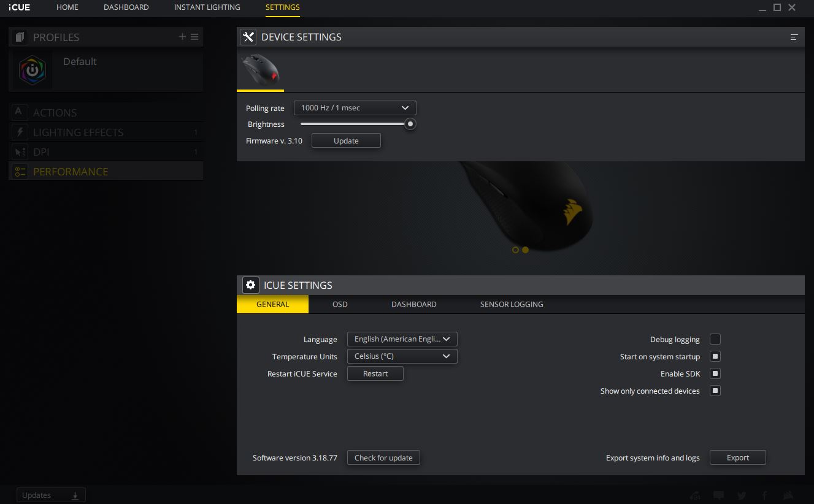Click the Lighting Effects lightning bolt icon

(x=20, y=132)
